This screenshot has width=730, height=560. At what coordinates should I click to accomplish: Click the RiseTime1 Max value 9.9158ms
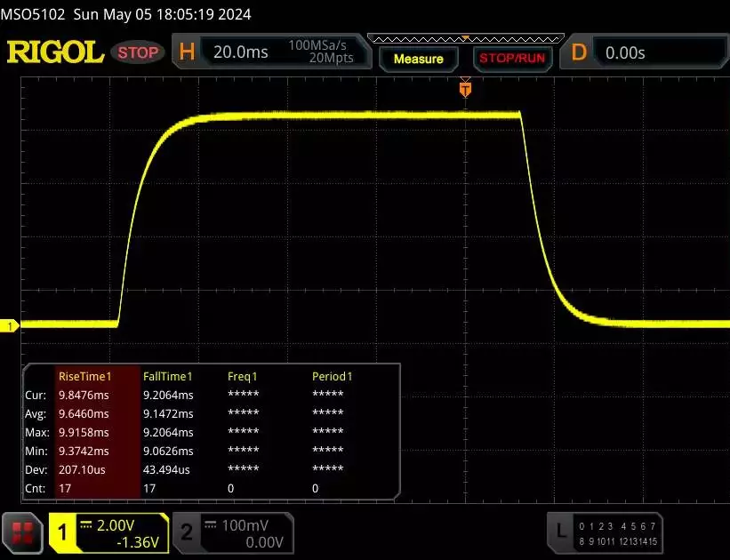[x=84, y=432]
